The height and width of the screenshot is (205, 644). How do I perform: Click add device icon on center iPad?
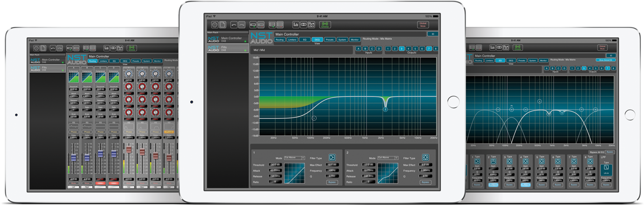(253, 25)
